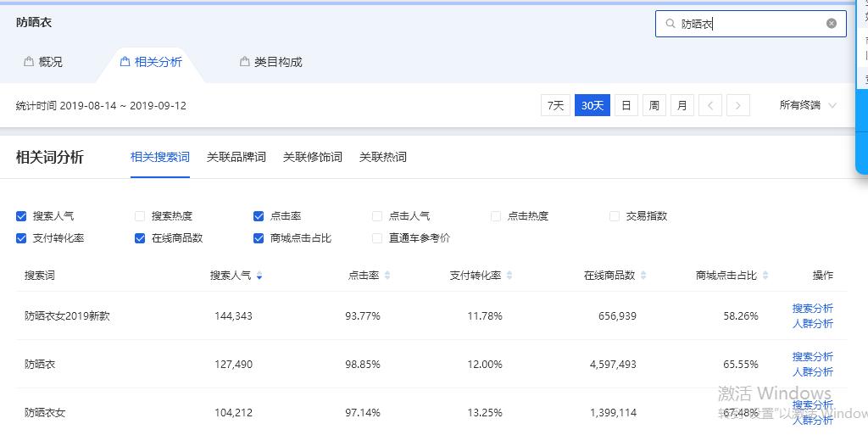Click the keyword 防晒衣女 in table
This screenshot has width=868, height=435.
tap(45, 412)
